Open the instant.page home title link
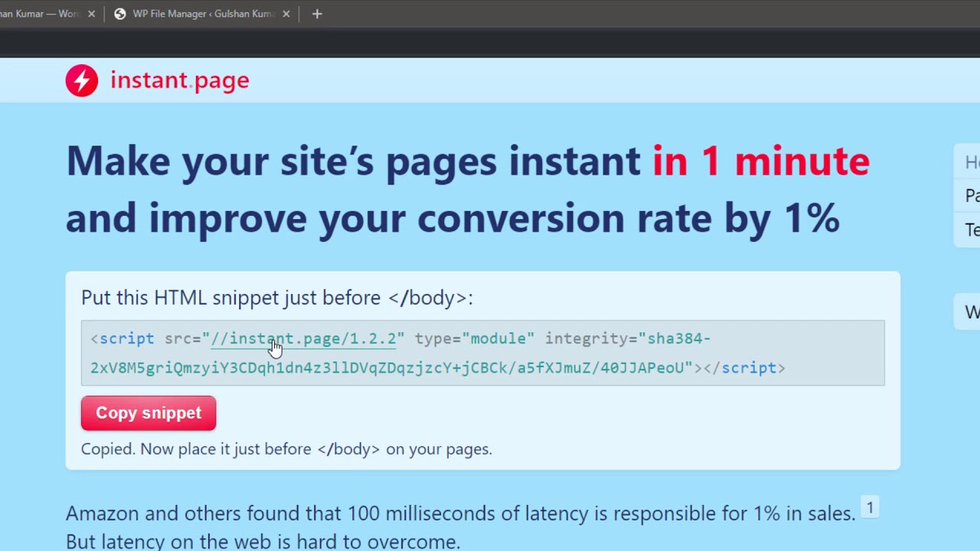 pyautogui.click(x=179, y=80)
